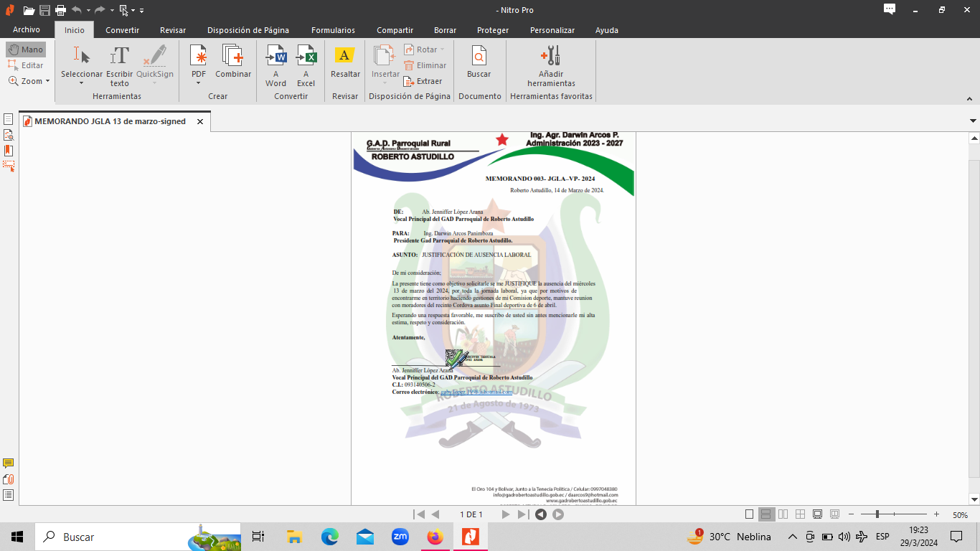Expand the PDF create dropdown
This screenshot has height=551, width=980.
[x=198, y=83]
